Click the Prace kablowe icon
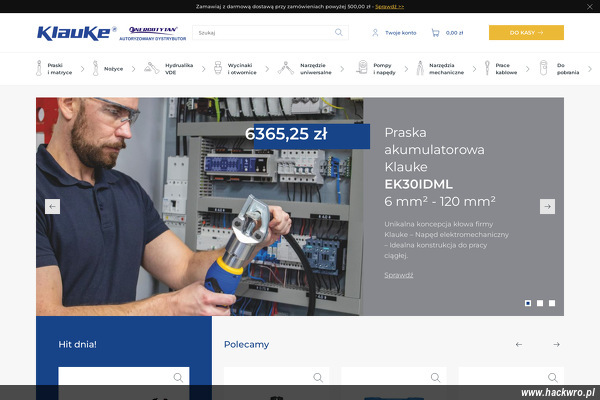This screenshot has width=600, height=400. [x=487, y=68]
